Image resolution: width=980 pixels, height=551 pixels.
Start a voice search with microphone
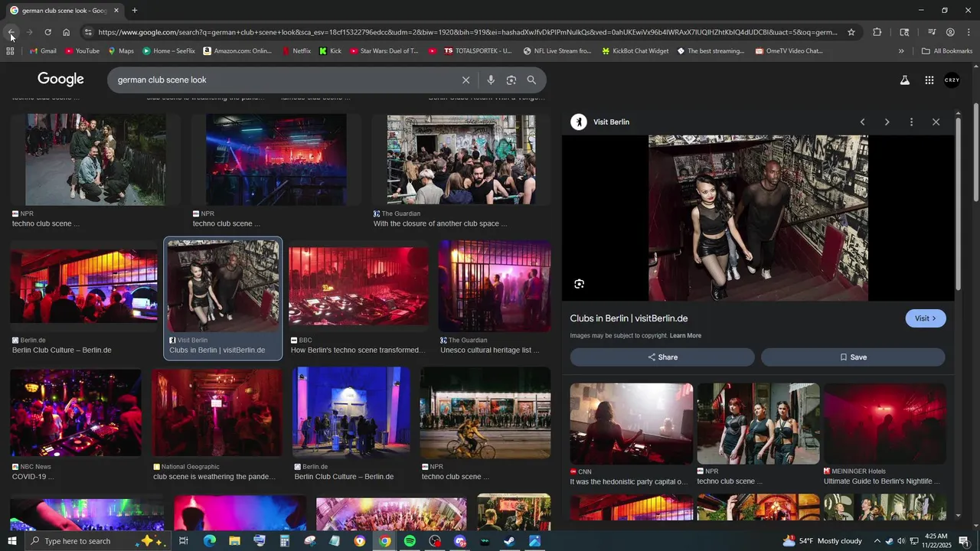(x=491, y=80)
